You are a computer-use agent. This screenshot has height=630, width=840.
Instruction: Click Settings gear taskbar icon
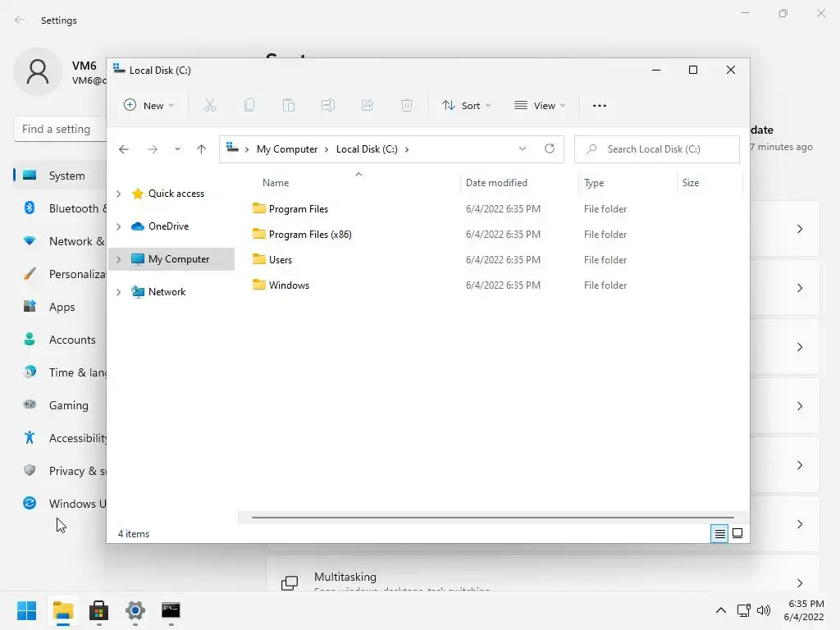tap(135, 610)
